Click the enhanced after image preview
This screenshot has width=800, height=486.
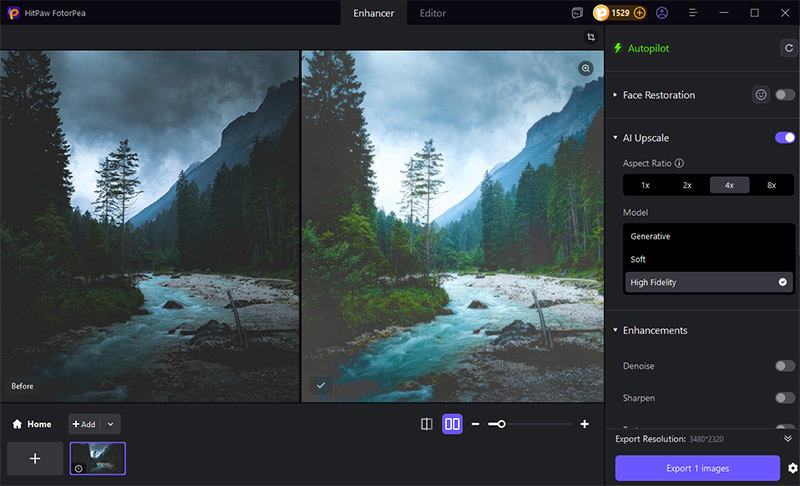pyautogui.click(x=453, y=226)
